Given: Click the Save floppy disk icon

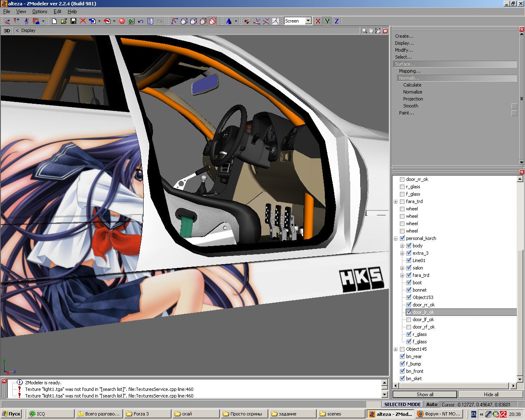Looking at the screenshot, I should [73, 21].
